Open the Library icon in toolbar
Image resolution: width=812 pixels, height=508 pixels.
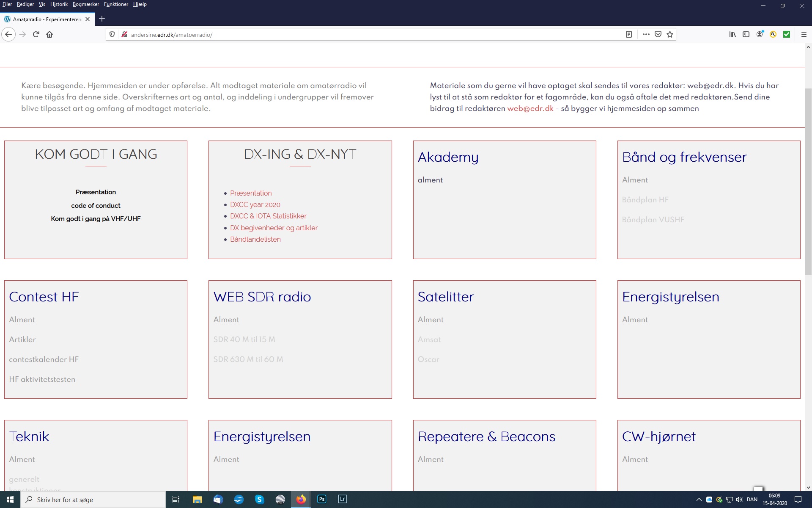pyautogui.click(x=732, y=34)
